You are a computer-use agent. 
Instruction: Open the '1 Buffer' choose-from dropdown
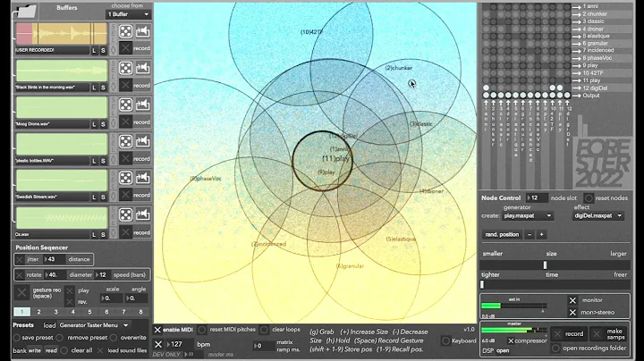(x=128, y=14)
